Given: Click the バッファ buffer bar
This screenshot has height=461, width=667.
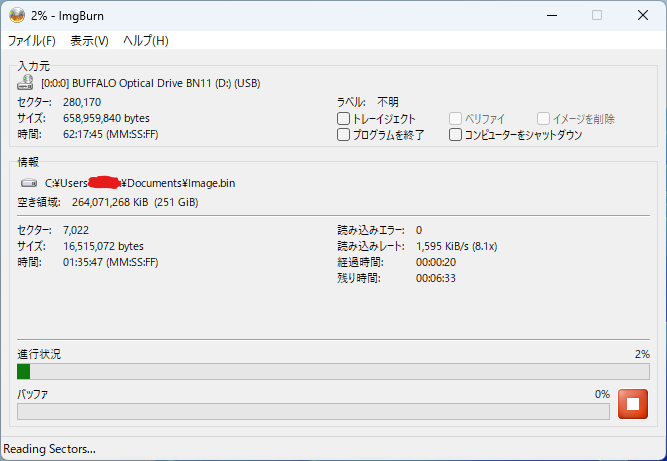Looking at the screenshot, I should click(313, 411).
